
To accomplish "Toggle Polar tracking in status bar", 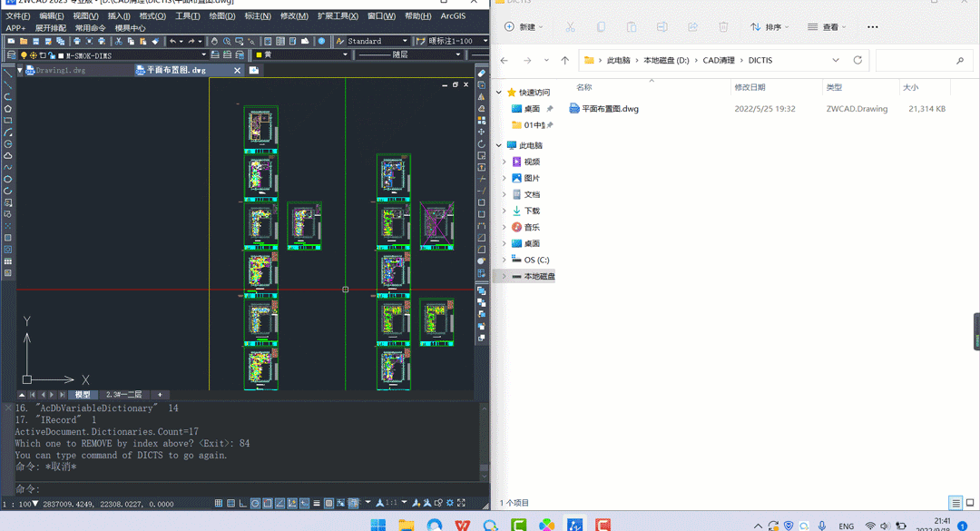I will pyautogui.click(x=255, y=503).
